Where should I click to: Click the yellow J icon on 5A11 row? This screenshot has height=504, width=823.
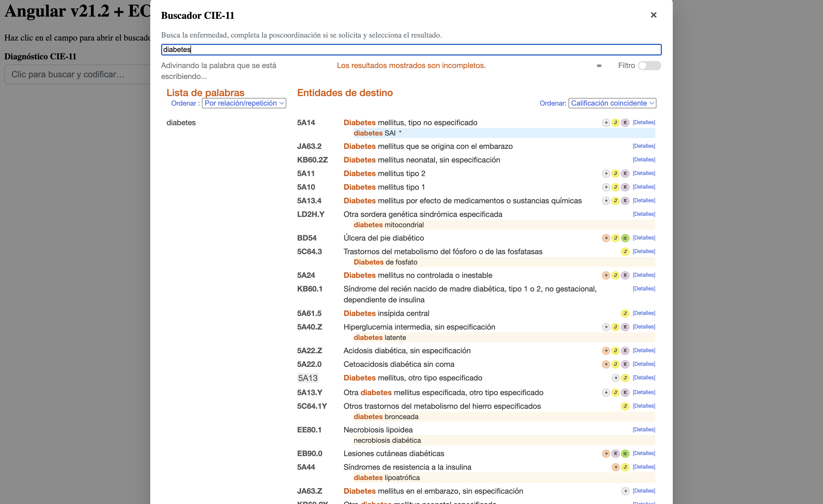tap(615, 174)
